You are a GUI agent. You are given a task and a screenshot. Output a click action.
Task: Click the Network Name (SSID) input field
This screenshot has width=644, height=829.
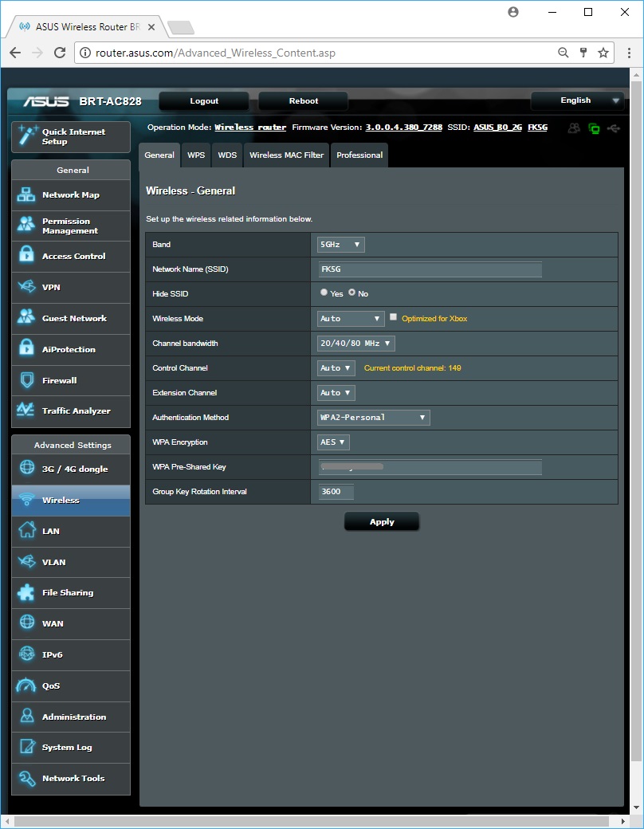click(429, 269)
